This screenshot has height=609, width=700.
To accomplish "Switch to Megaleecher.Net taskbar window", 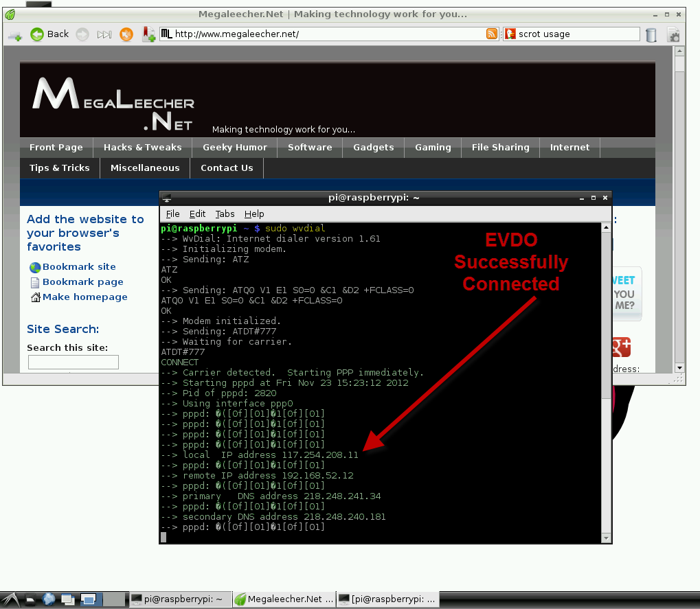I will pos(284,599).
